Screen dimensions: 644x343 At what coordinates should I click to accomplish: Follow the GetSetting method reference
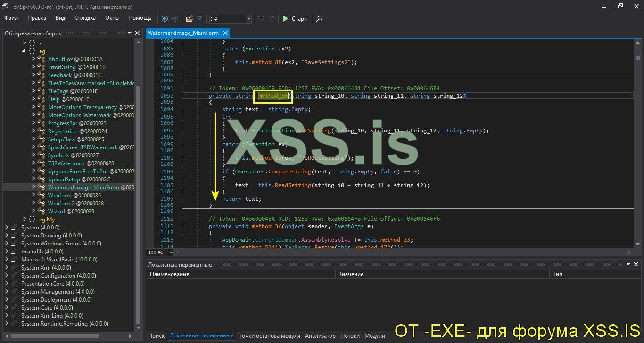(x=314, y=131)
